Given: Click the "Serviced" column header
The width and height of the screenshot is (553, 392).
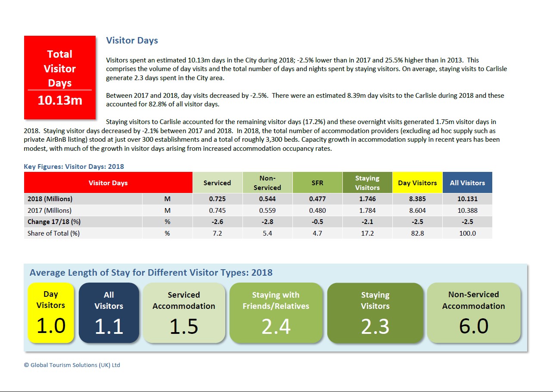Looking at the screenshot, I should [217, 183].
